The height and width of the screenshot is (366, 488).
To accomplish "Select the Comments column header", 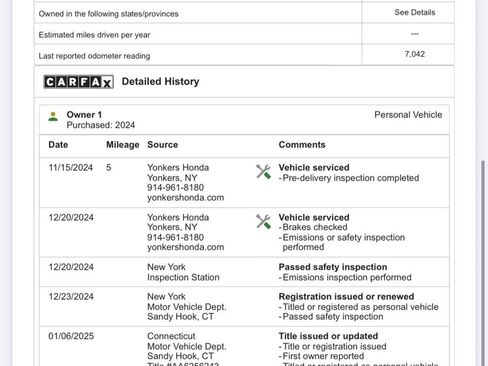I will (302, 145).
